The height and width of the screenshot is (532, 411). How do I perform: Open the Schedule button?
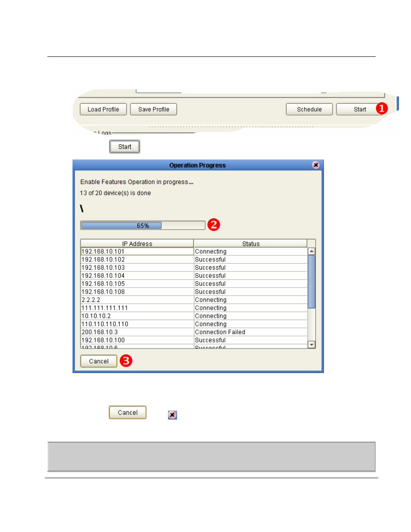[x=309, y=109]
